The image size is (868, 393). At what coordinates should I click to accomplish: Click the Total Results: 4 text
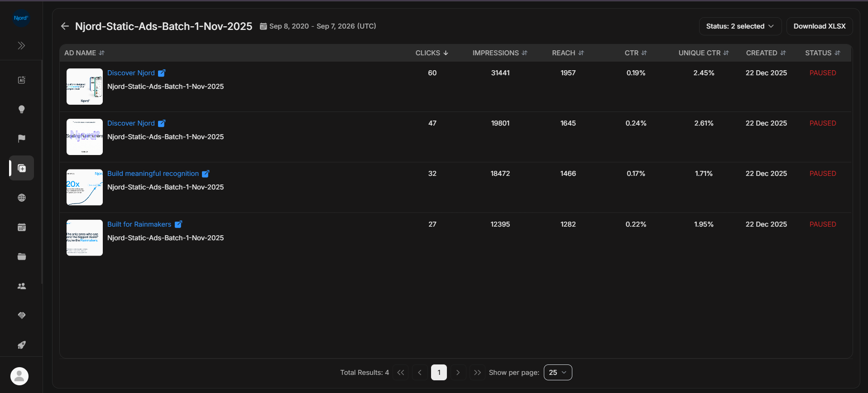pyautogui.click(x=364, y=373)
